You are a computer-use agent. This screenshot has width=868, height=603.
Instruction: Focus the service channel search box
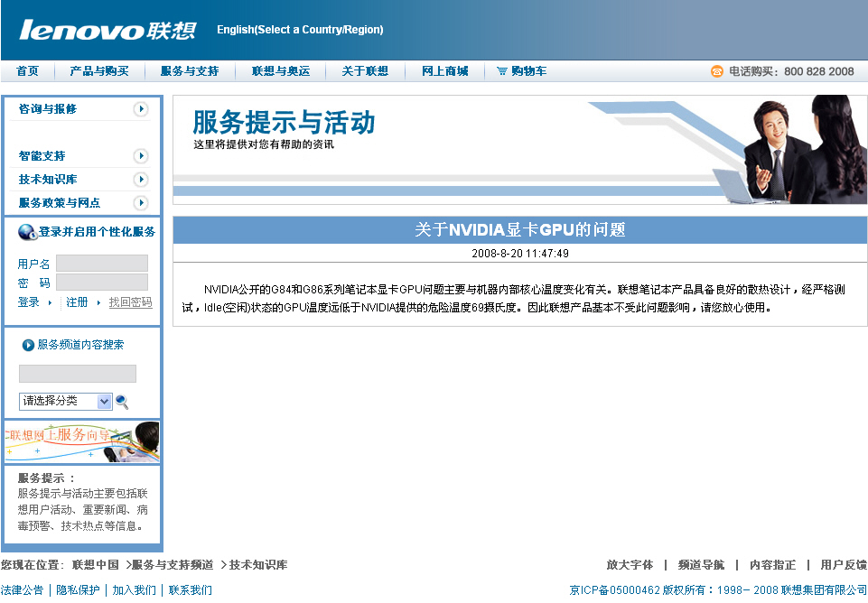click(x=78, y=374)
